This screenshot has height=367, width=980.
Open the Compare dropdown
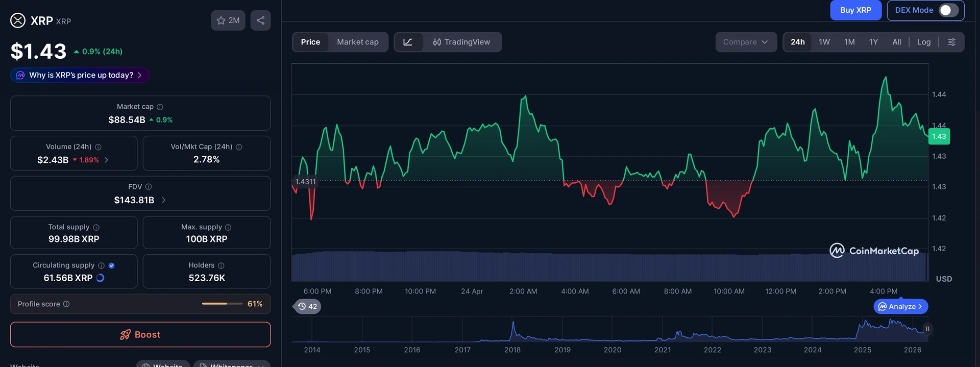click(746, 42)
